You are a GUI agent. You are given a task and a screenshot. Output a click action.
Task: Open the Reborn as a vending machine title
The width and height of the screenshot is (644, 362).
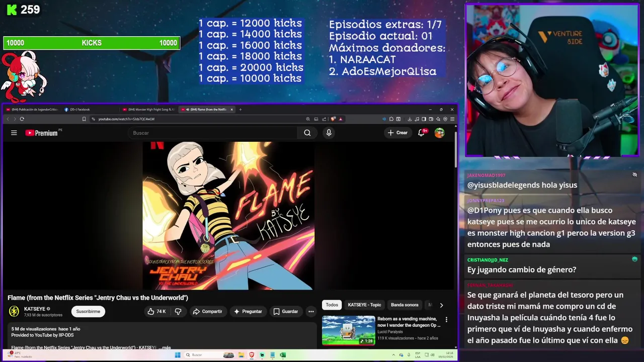click(409, 322)
